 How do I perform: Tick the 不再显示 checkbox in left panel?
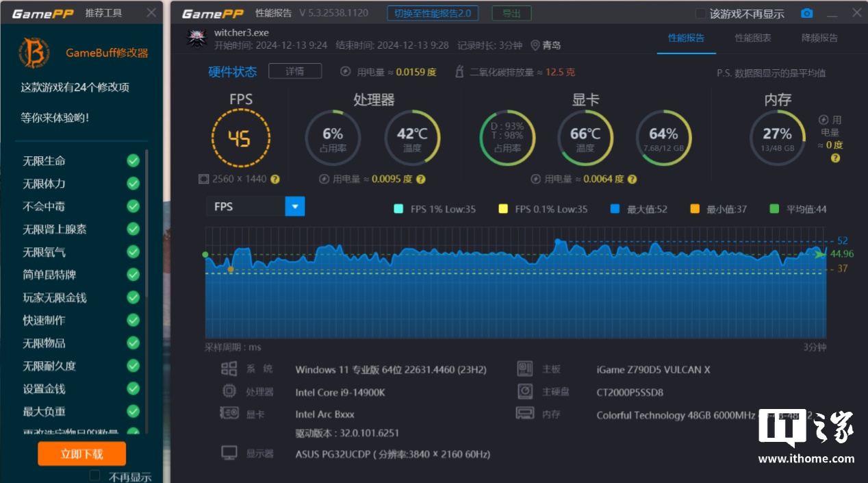(x=95, y=476)
